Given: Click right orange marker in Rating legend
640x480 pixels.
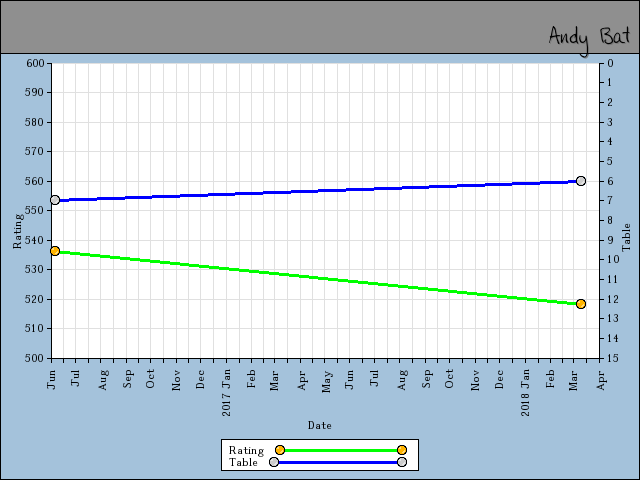Looking at the screenshot, I should click(402, 450).
